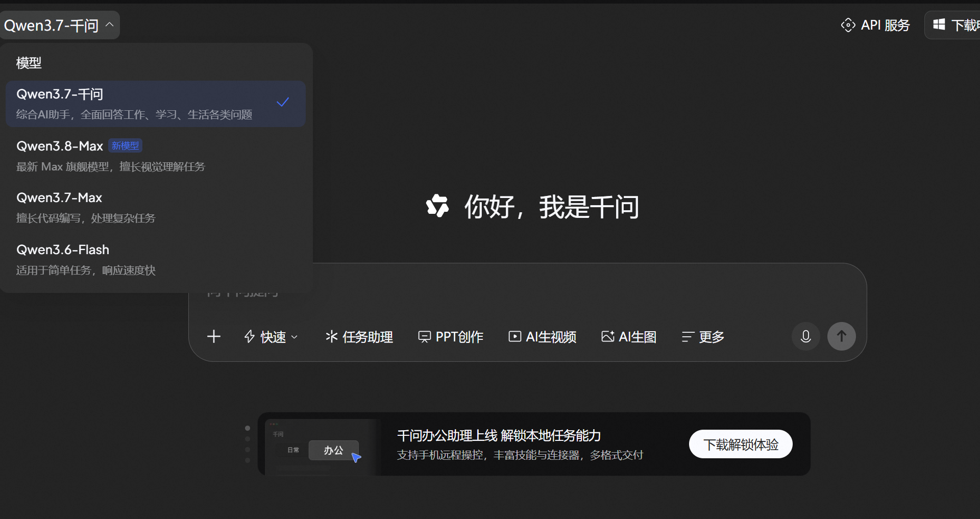Click the 模型 heading in the dropdown
Image resolution: width=980 pixels, height=519 pixels.
(x=29, y=63)
